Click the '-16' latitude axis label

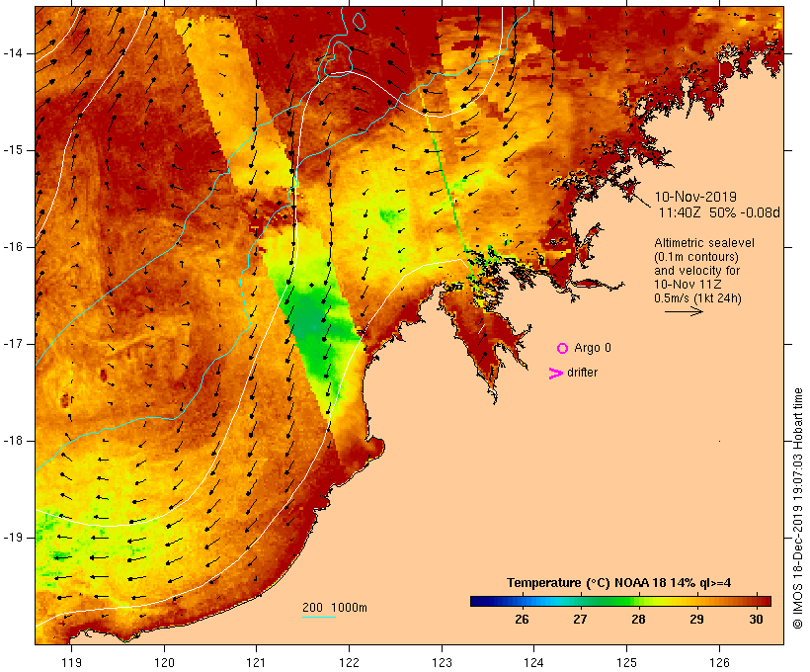click(13, 247)
